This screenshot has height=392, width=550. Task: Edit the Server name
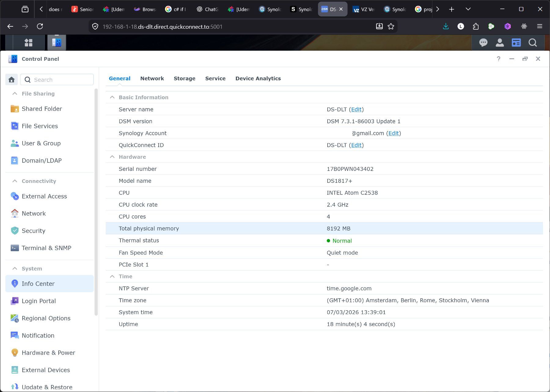pos(356,109)
